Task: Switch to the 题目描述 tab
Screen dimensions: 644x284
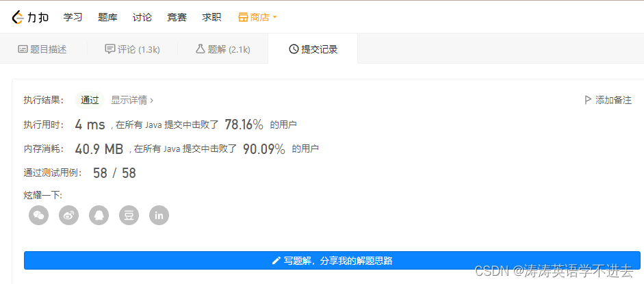Action: click(42, 49)
